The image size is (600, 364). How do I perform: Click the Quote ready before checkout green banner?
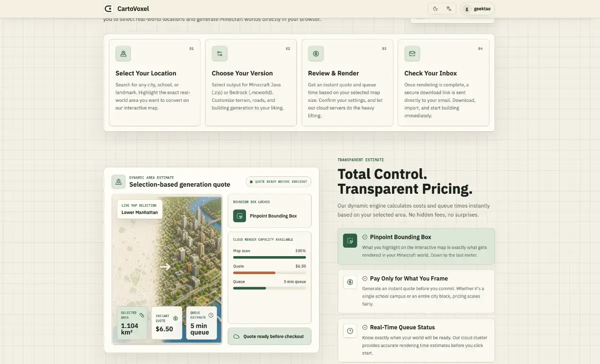tap(269, 337)
